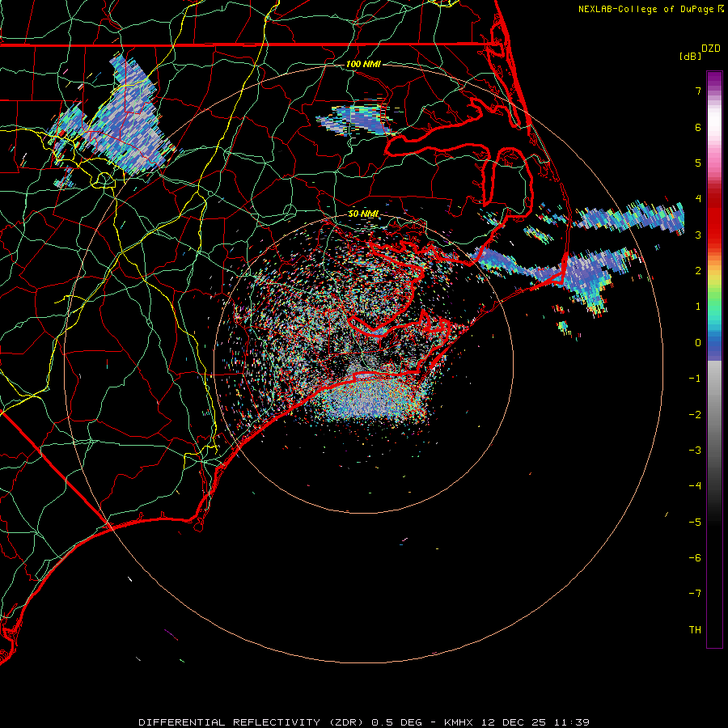This screenshot has width=728, height=728.
Task: Select the "3" tick on the color scale
Action: (x=698, y=235)
